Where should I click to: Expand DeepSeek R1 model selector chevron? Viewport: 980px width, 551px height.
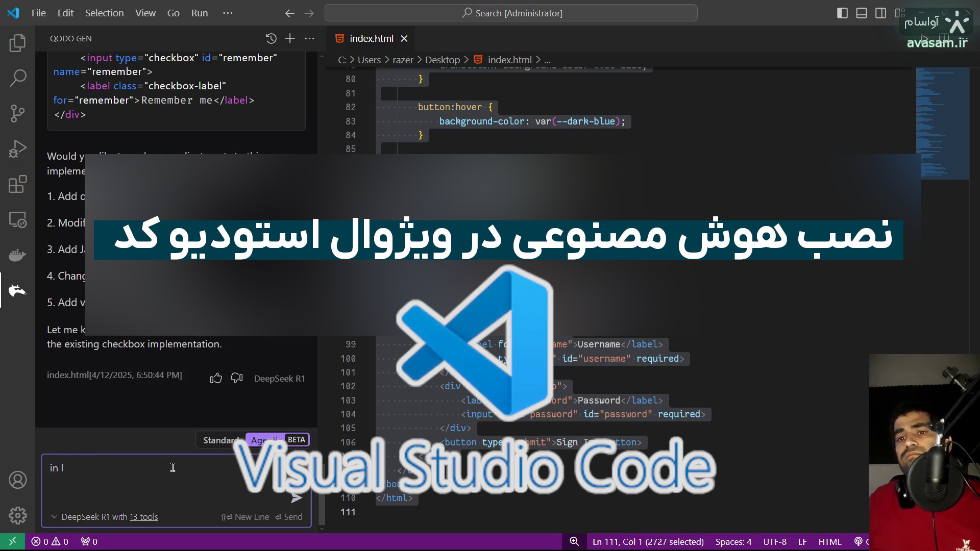point(54,517)
